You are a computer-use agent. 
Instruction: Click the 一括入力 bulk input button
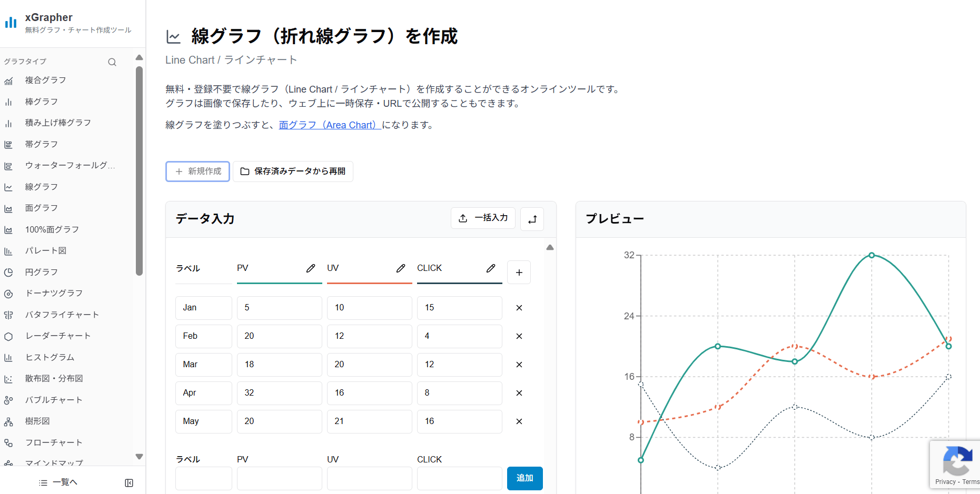click(482, 218)
